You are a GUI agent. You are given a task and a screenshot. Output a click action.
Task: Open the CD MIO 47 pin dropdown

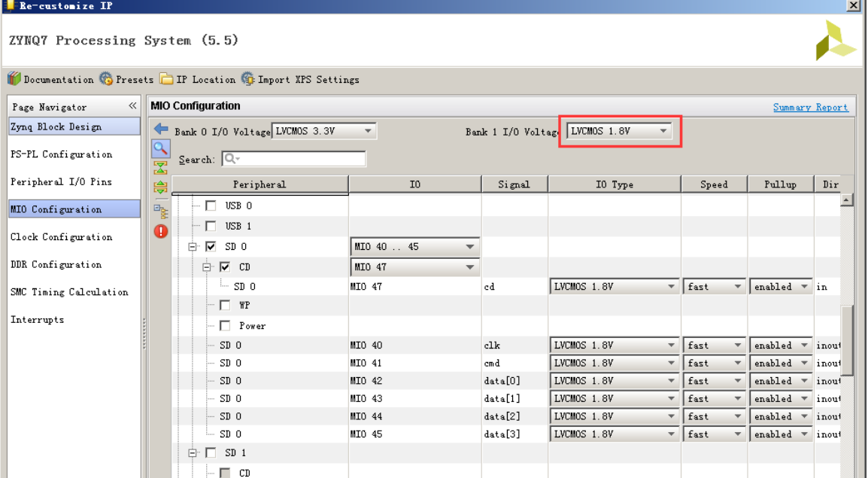(414, 267)
